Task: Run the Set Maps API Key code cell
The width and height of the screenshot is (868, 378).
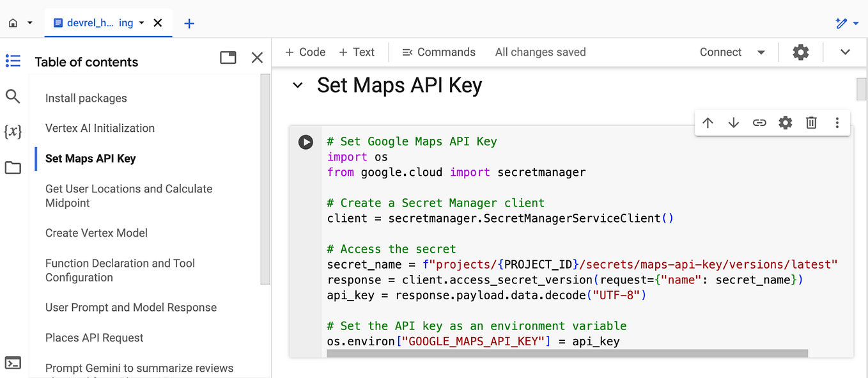Action: point(306,142)
